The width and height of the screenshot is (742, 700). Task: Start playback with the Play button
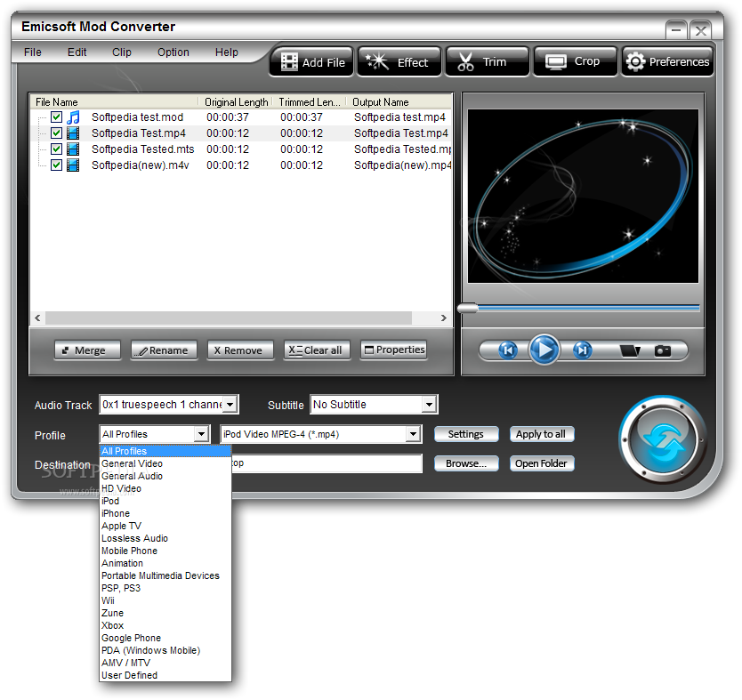click(544, 350)
